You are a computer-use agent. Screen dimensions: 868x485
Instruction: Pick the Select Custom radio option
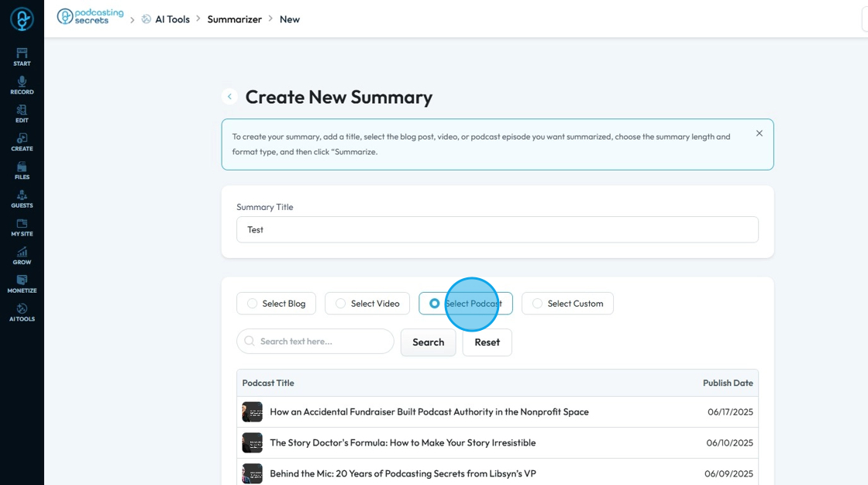[x=538, y=304]
